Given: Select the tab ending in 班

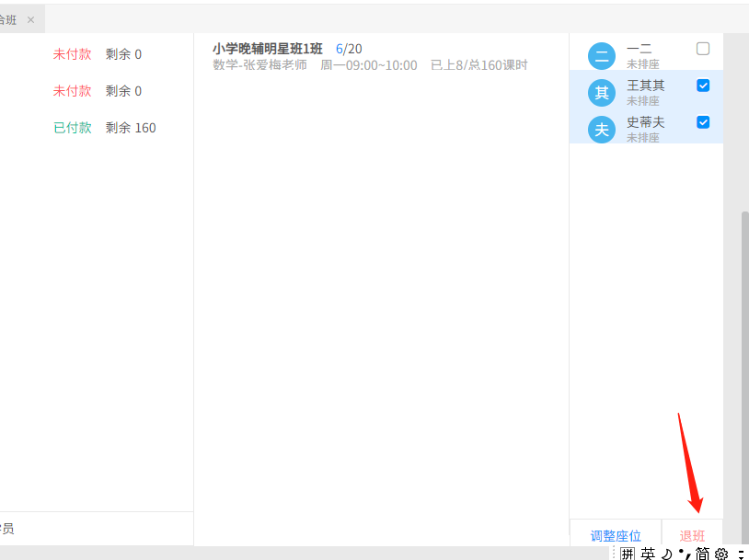Looking at the screenshot, I should coord(9,19).
